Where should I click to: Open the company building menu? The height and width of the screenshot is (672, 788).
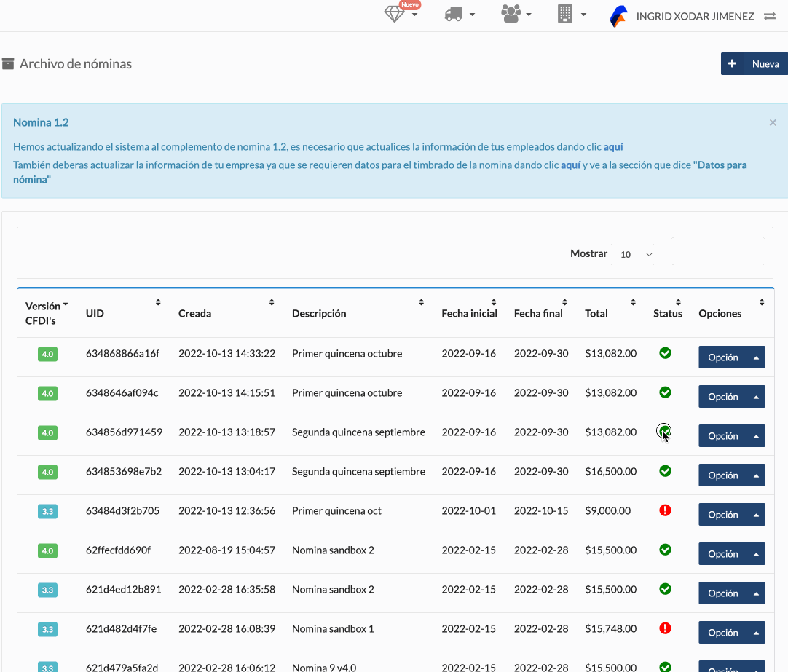tap(572, 14)
